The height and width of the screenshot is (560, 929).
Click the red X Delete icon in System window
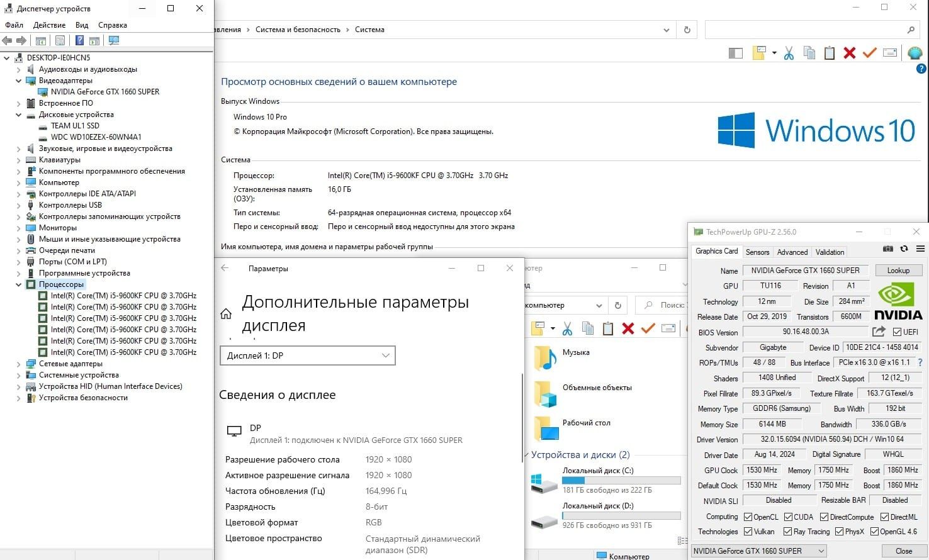click(850, 53)
